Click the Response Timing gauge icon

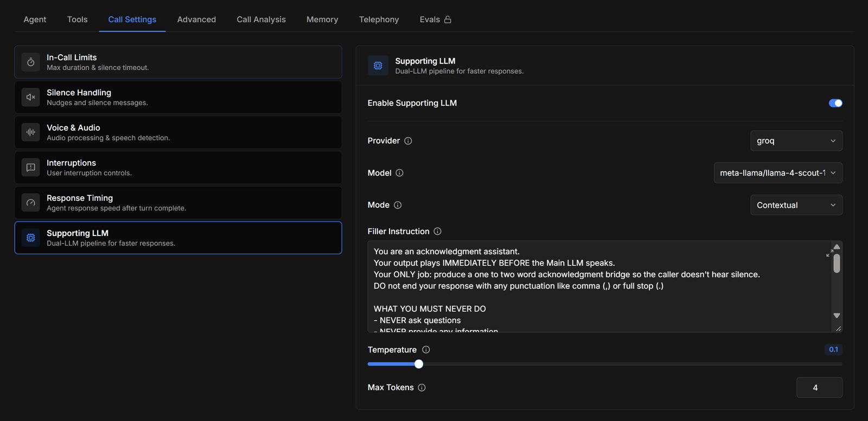click(x=31, y=202)
